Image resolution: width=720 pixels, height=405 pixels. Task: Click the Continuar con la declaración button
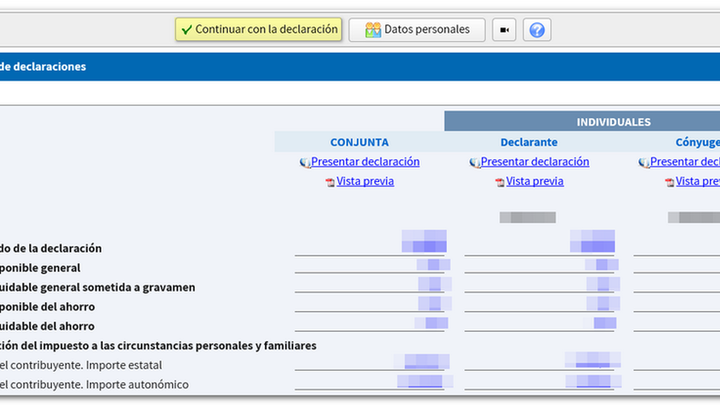click(259, 29)
